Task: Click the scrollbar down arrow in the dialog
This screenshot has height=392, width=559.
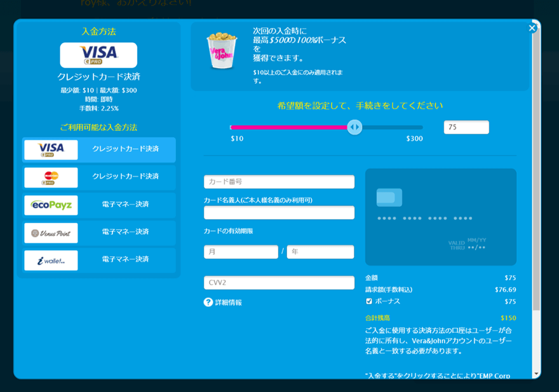Action: point(536,374)
